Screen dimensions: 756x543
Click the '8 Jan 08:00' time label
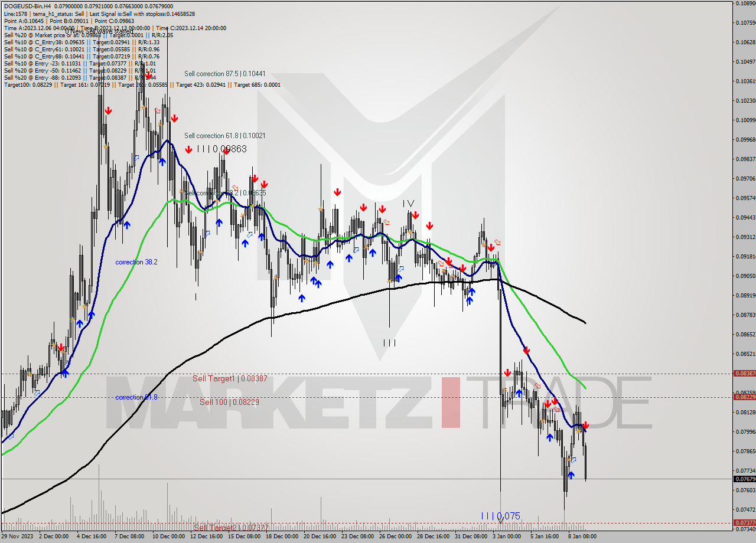coord(582,537)
